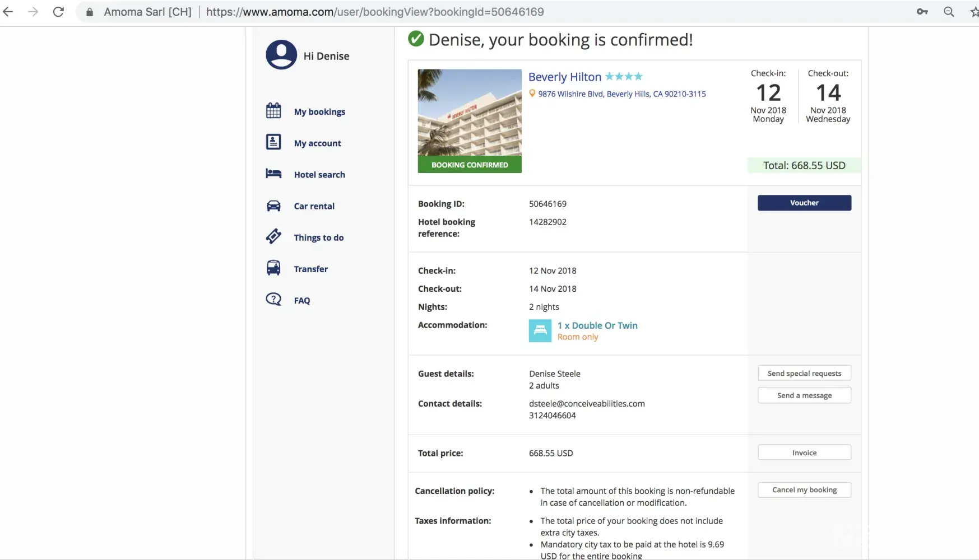This screenshot has height=560, width=979.
Task: Click the car icon for Car rental
Action: coord(273,206)
